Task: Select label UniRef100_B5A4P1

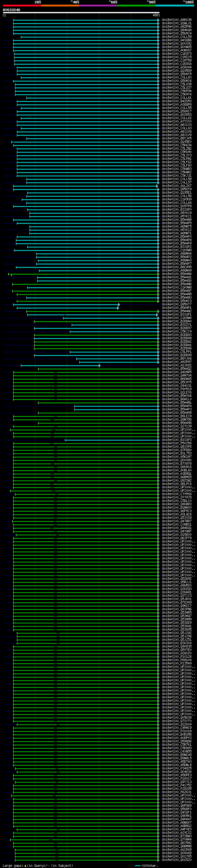Action: point(177,308)
